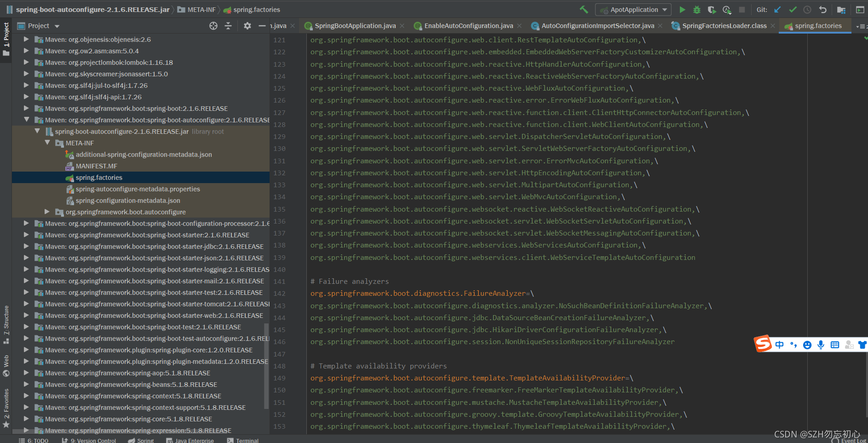Screen dimensions: 868x443
Task: Expand Maven: org.objenesis:objenesis:2.6 arrow
Action: click(x=26, y=39)
